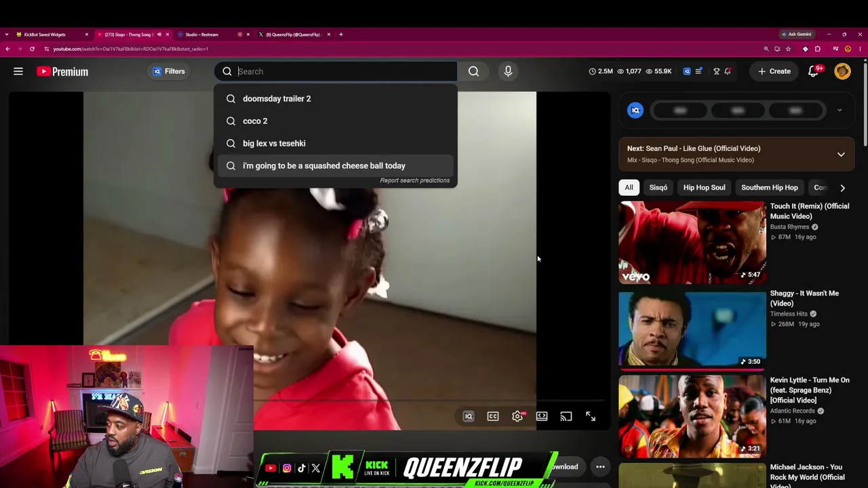Open Michael Jackson You Rock My World title

coord(806,475)
